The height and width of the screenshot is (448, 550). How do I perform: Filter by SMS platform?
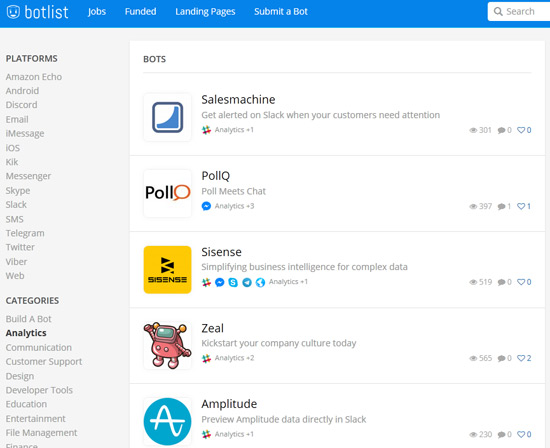point(14,219)
